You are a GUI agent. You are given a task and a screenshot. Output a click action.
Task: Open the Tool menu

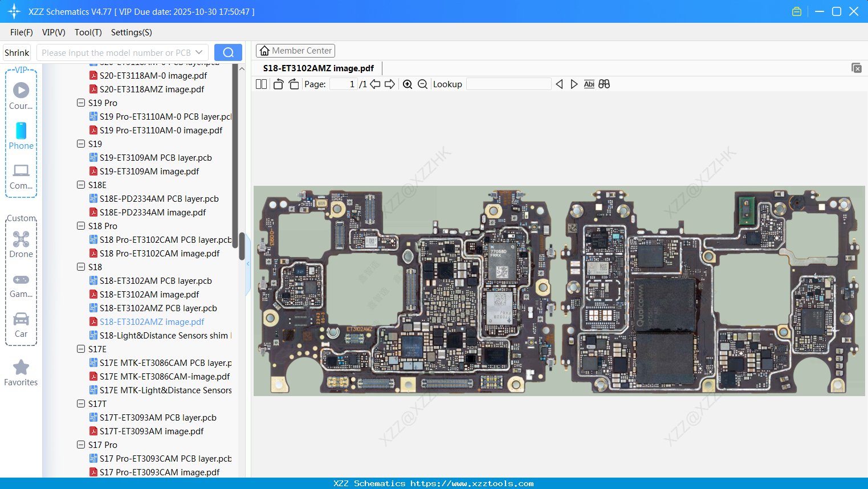88,32
